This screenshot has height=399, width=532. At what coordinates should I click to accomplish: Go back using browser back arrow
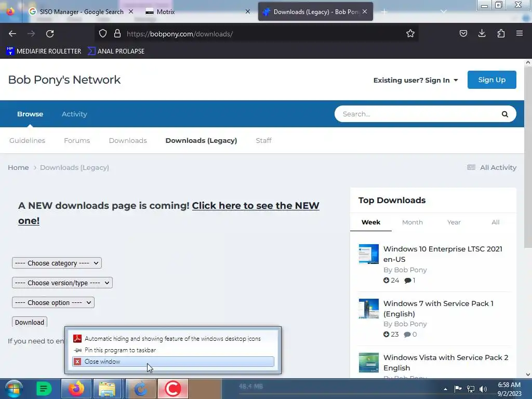12,34
